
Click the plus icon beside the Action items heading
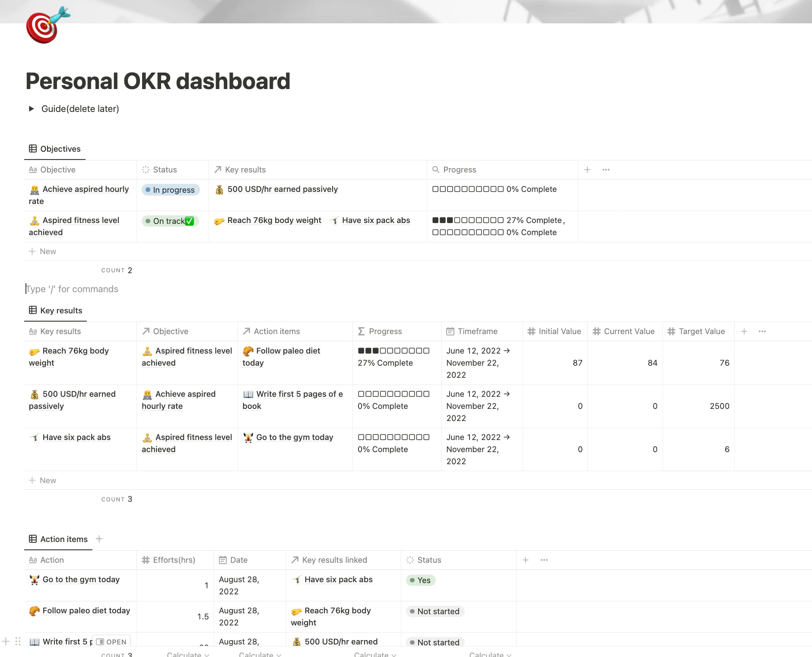click(99, 539)
